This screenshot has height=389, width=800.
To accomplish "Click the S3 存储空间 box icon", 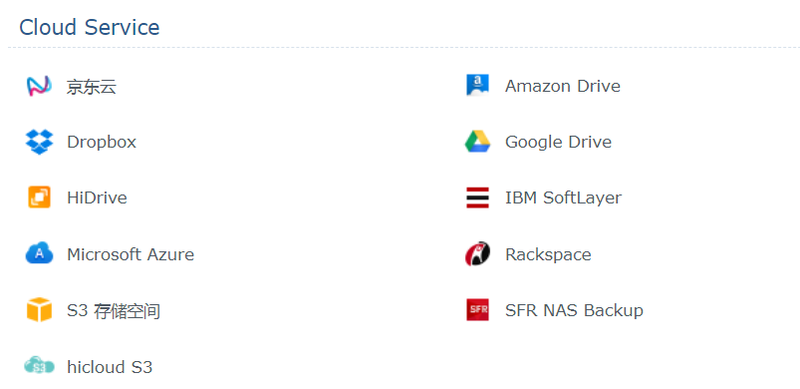I will coord(39,309).
